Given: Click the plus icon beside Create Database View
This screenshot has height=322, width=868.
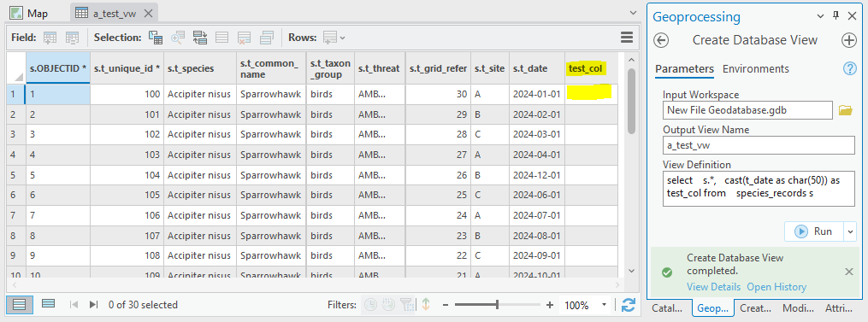Looking at the screenshot, I should click(x=848, y=40).
